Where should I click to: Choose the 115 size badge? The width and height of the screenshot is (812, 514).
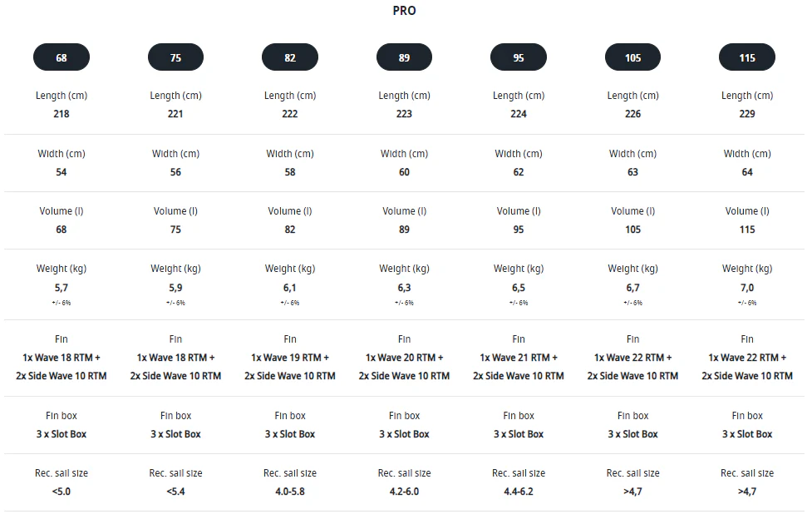(747, 57)
